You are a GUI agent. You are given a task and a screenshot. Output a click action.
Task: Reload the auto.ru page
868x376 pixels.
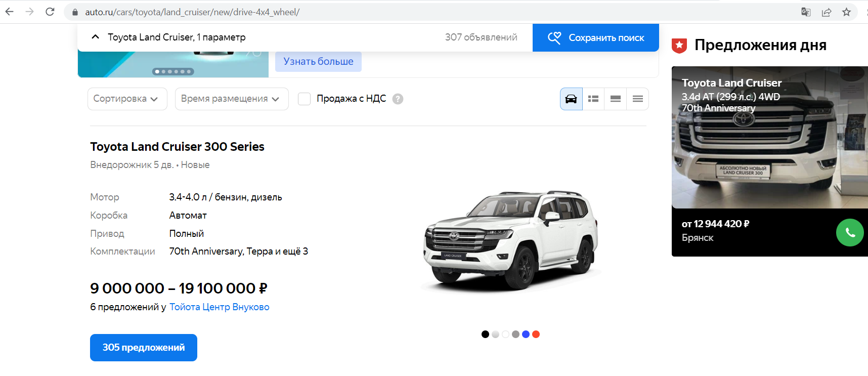click(50, 12)
